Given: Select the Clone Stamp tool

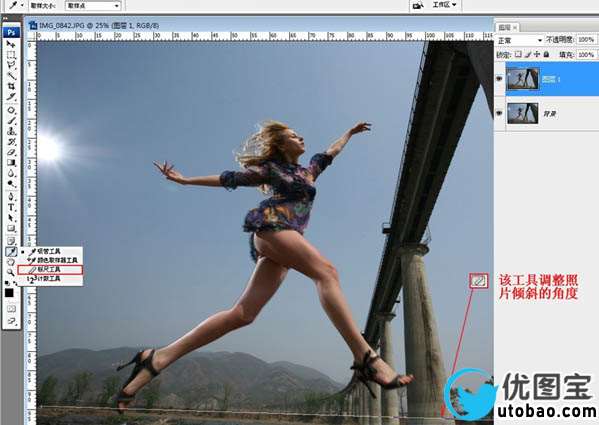Looking at the screenshot, I should click(x=11, y=131).
